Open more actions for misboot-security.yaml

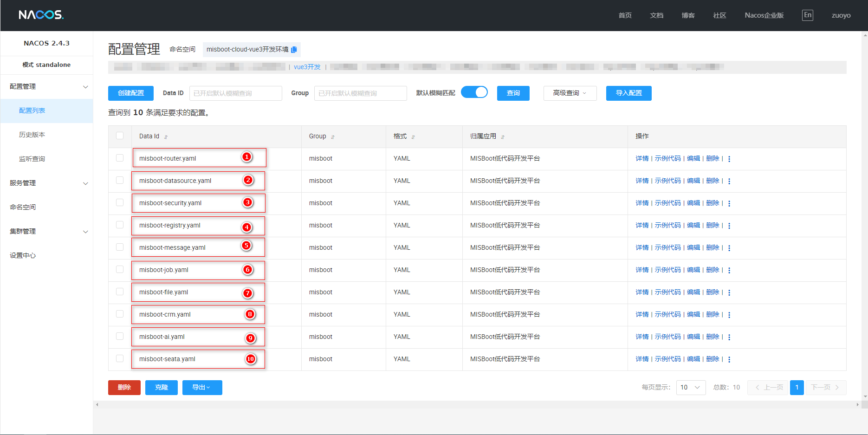click(729, 203)
